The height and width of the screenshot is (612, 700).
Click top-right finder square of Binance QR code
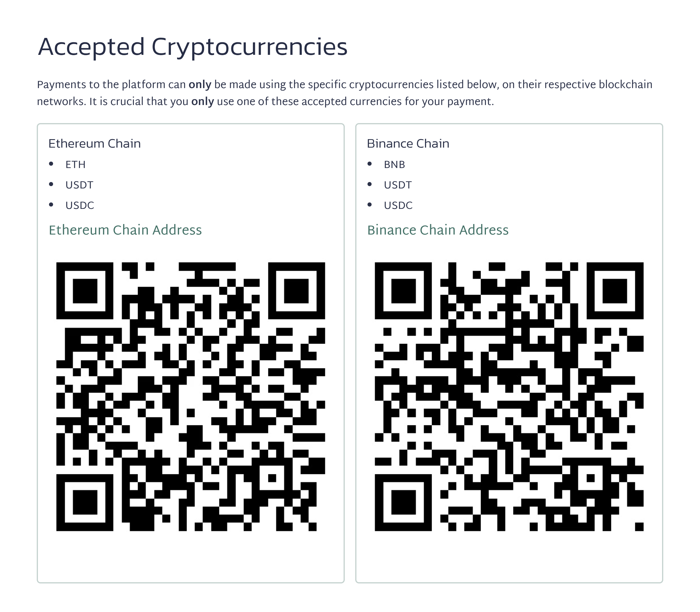click(615, 291)
